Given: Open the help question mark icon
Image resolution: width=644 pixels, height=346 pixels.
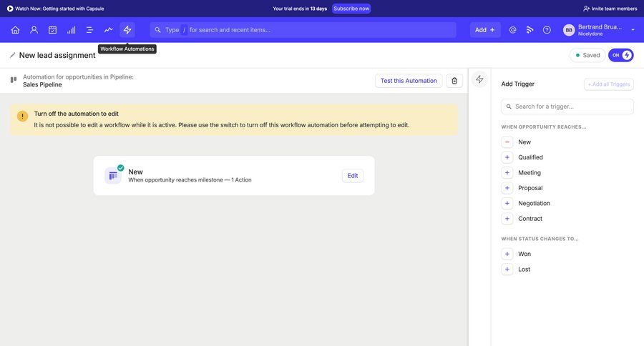Looking at the screenshot, I should (547, 30).
